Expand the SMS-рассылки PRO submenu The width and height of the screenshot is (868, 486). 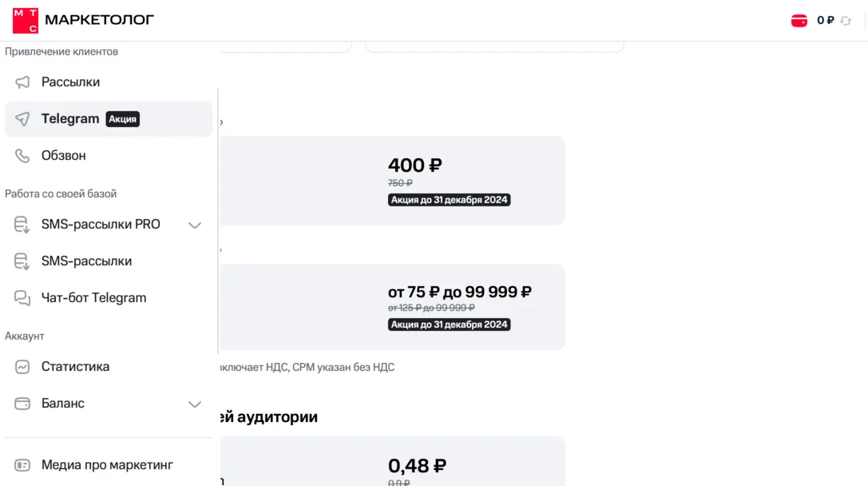pos(194,225)
